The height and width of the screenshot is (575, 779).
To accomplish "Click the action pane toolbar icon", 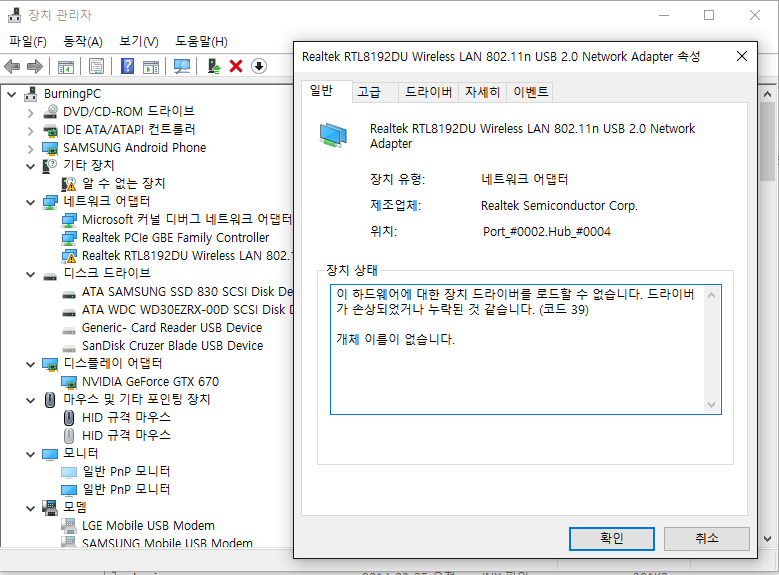I will (x=151, y=66).
